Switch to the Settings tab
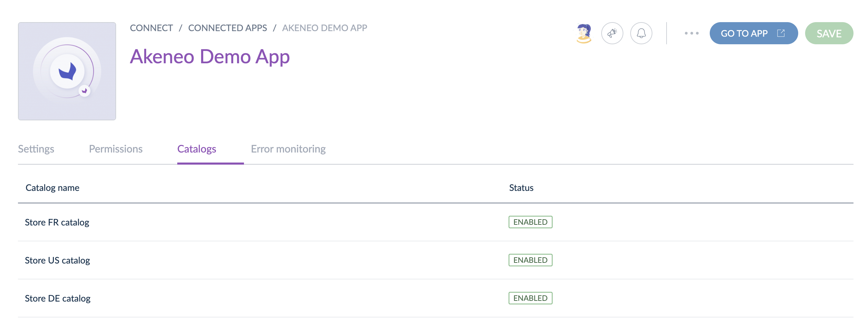 tap(36, 149)
